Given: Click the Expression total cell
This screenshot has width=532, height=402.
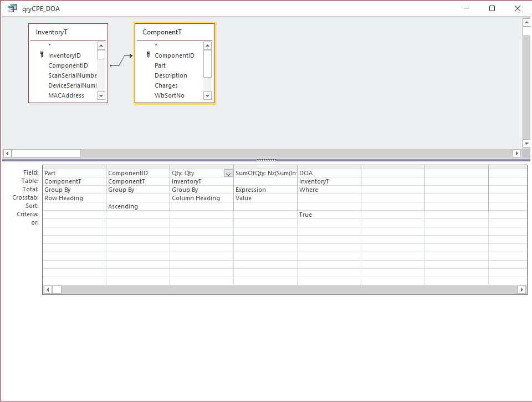Looking at the screenshot, I should (265, 190).
